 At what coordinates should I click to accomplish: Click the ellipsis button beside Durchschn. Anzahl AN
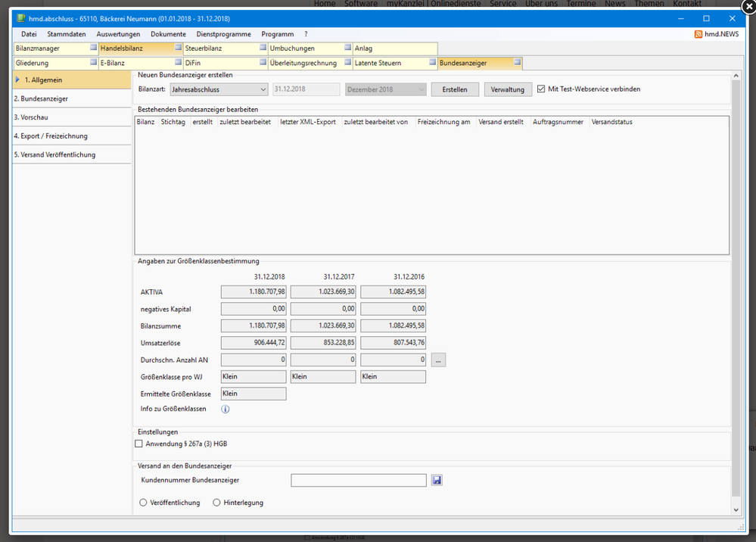tap(438, 360)
